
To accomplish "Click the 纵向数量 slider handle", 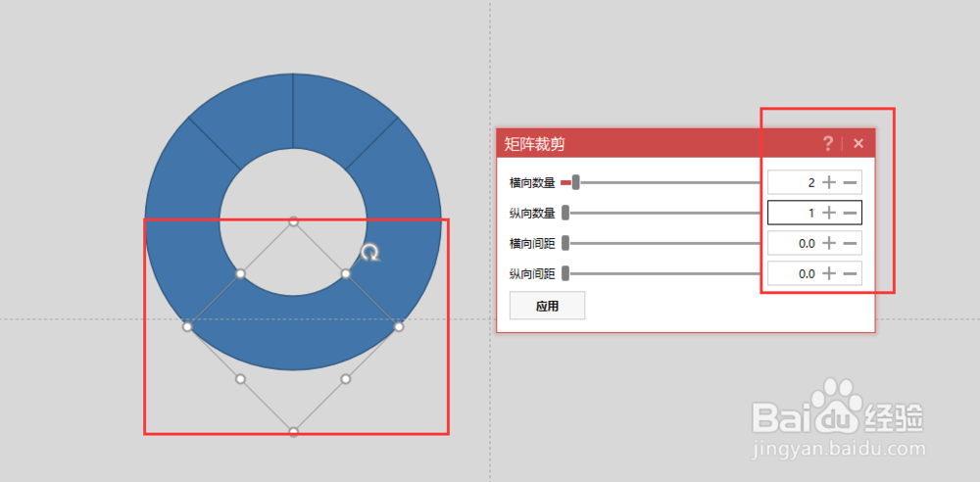I will [565, 214].
